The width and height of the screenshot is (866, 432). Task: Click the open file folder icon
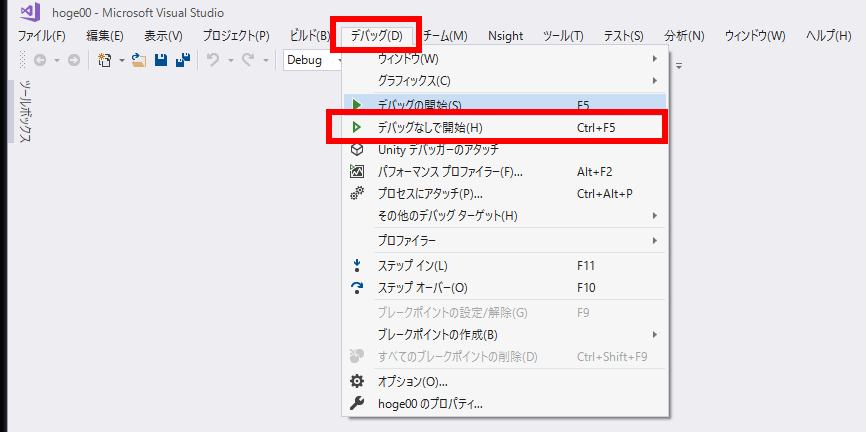[139, 60]
